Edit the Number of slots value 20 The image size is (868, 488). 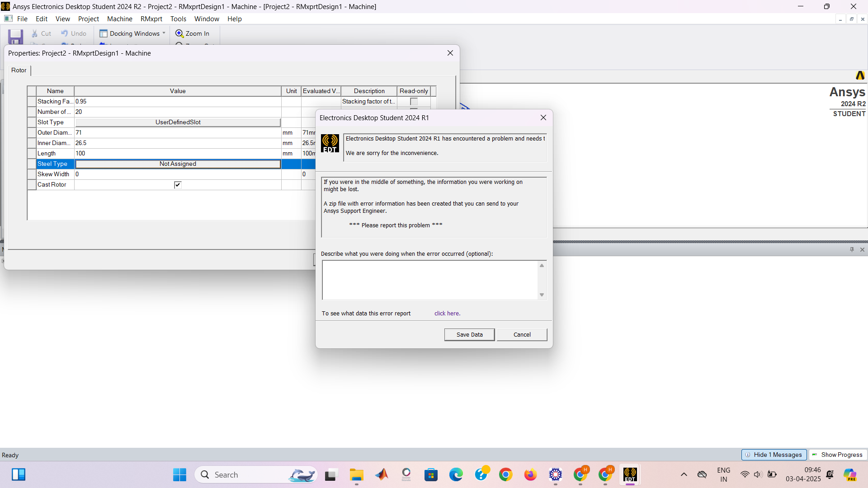(178, 112)
